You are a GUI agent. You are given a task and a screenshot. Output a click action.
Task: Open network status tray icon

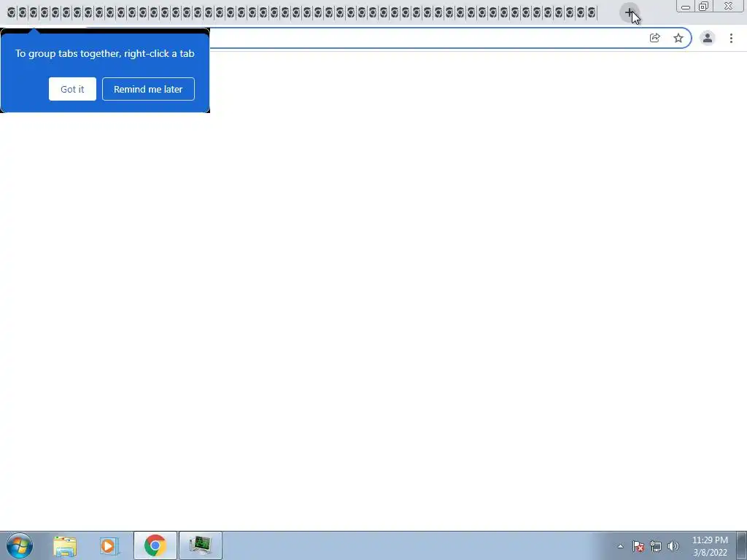pos(656,546)
